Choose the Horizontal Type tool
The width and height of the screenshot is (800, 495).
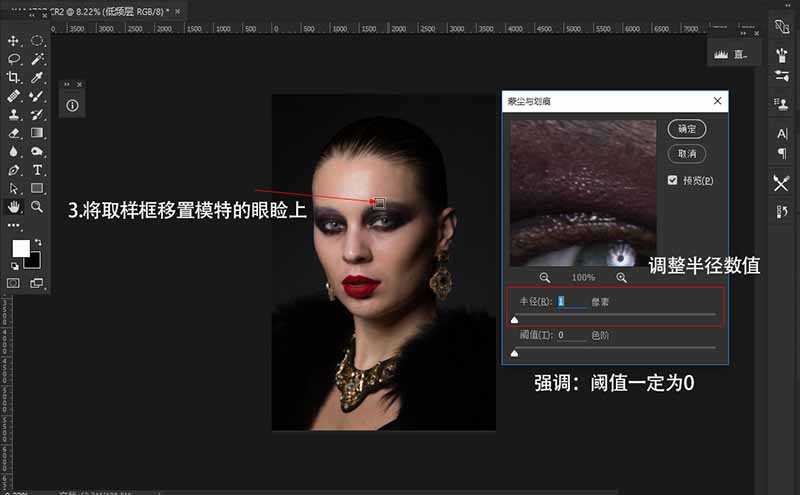click(37, 170)
